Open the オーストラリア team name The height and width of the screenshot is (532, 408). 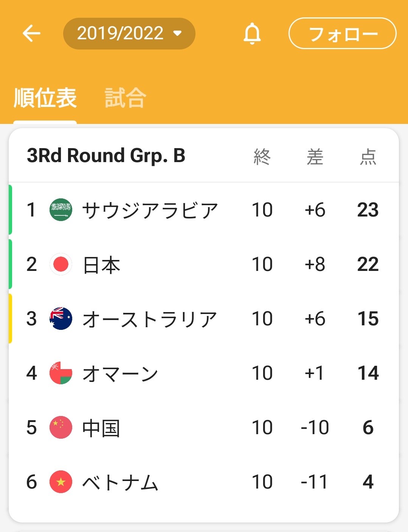click(150, 319)
